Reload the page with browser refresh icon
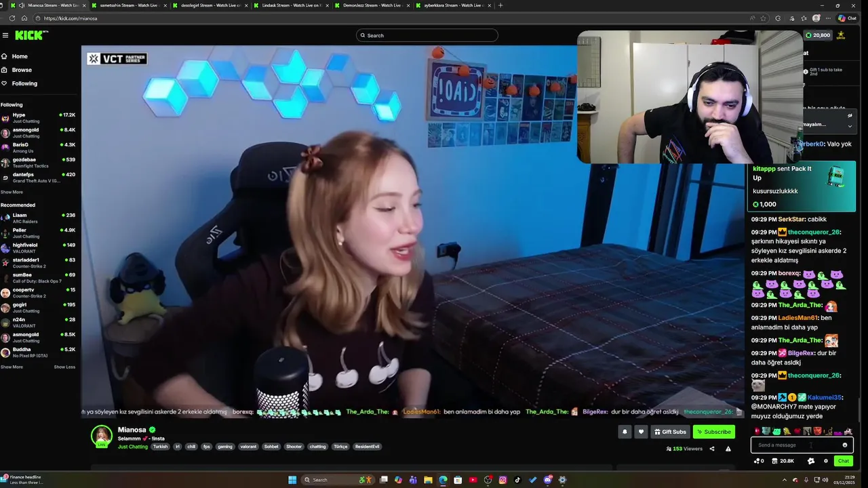 point(12,18)
